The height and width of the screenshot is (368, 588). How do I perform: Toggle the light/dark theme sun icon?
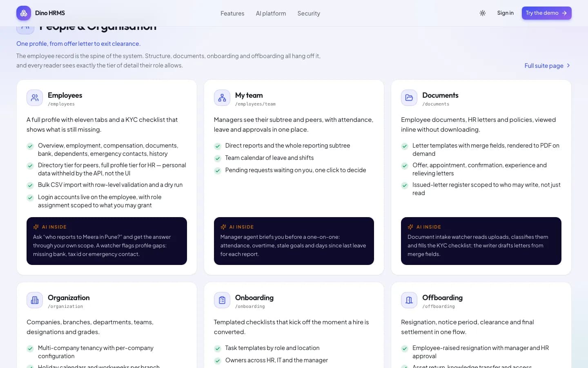click(483, 13)
